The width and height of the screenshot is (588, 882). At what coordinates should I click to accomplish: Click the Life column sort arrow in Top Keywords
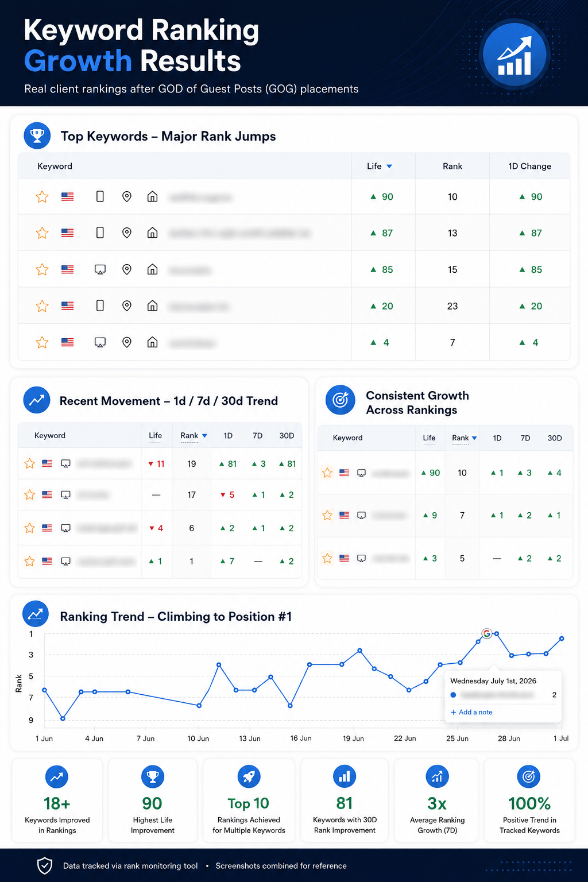389,167
